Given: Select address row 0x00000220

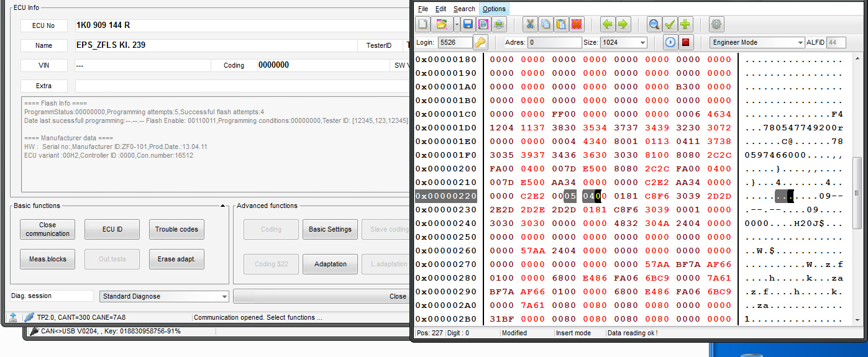Looking at the screenshot, I should point(446,196).
